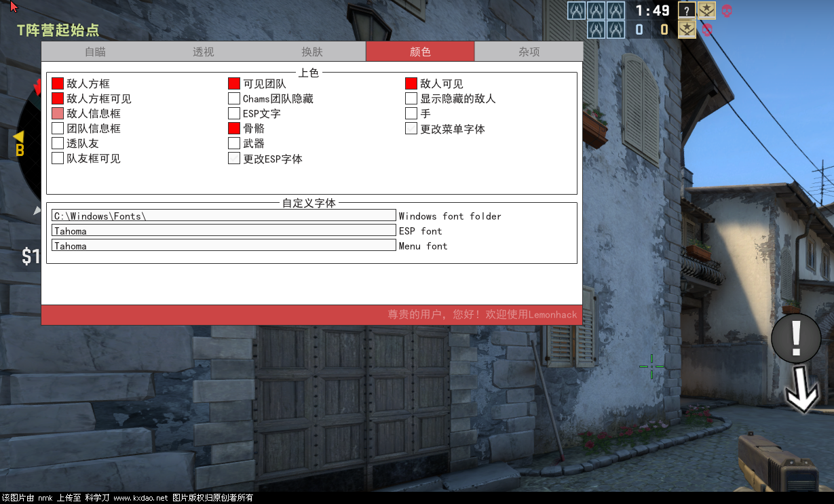834x504 pixels.
Task: Click the ESP font input field
Action: tap(224, 231)
